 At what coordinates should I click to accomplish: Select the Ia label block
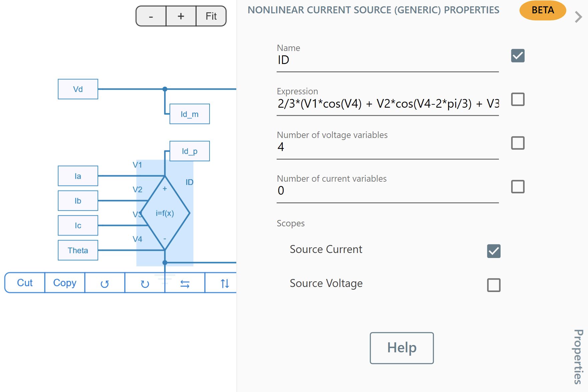[78, 176]
